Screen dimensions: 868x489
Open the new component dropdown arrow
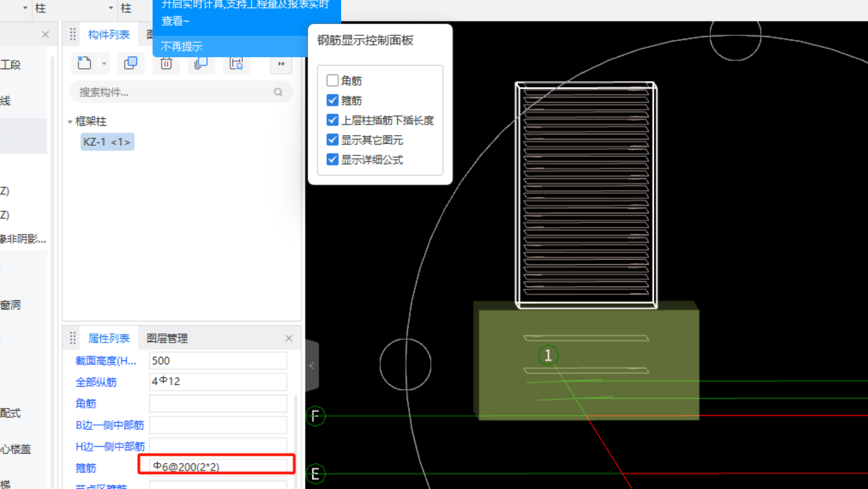104,63
